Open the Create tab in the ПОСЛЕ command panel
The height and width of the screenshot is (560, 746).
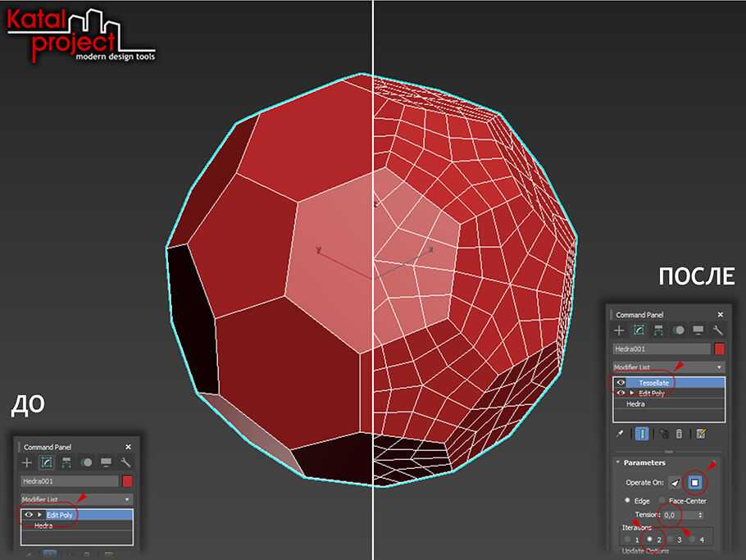(620, 330)
